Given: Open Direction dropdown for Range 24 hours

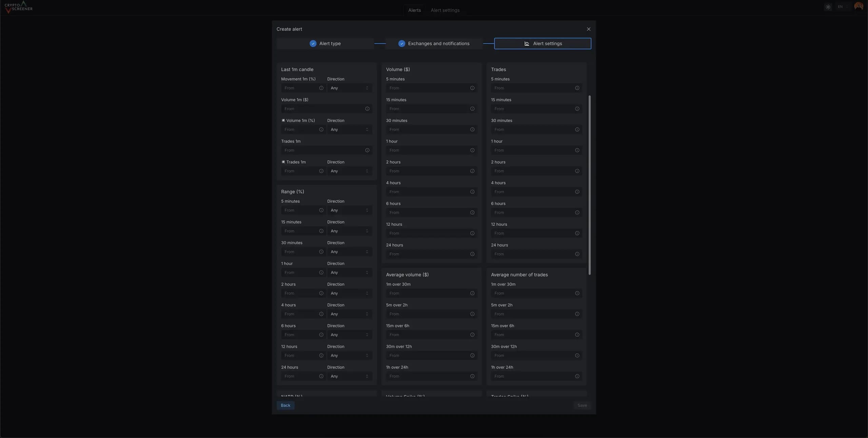Looking at the screenshot, I should (349, 376).
